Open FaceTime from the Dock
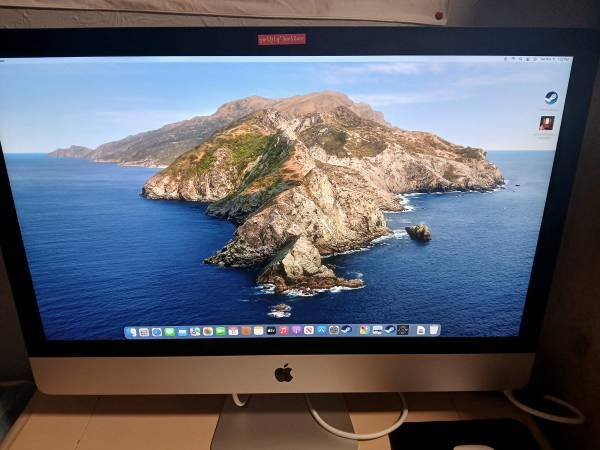 click(x=220, y=332)
